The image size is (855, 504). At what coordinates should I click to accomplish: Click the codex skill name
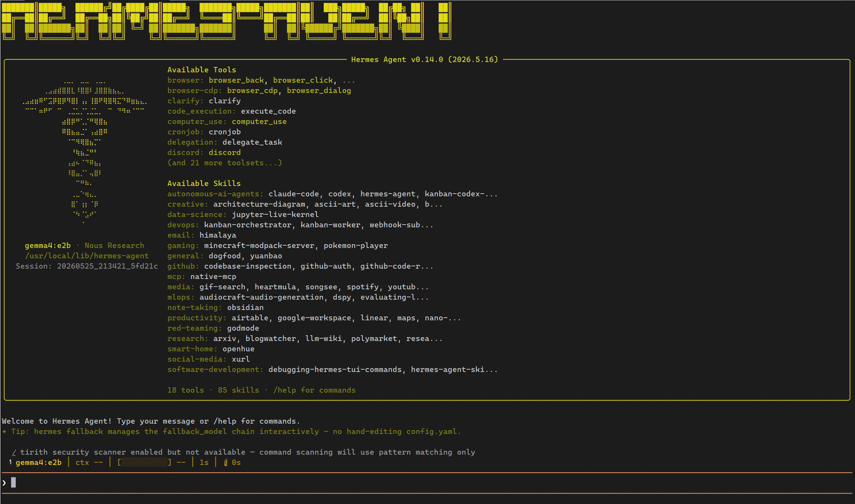340,194
